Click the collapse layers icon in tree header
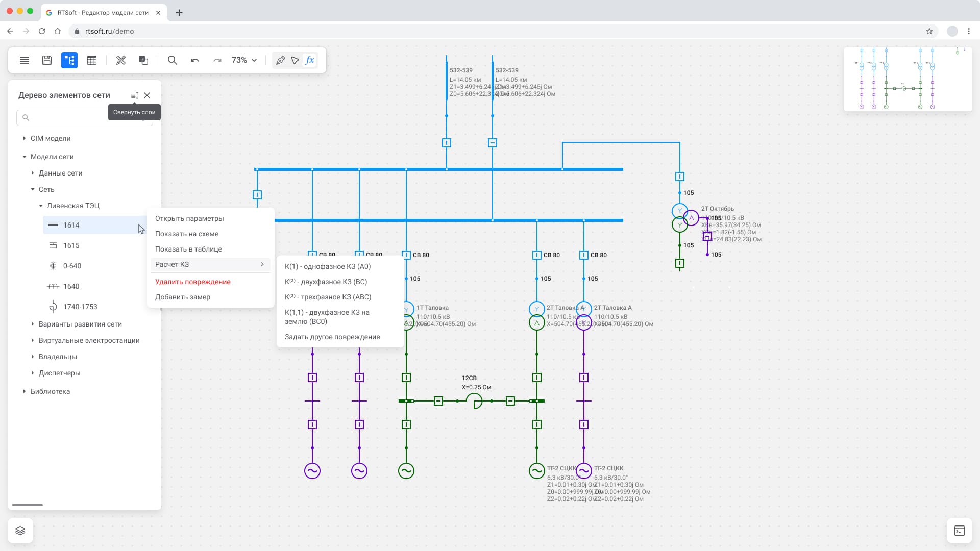This screenshot has height=551, width=980. coord(134,95)
